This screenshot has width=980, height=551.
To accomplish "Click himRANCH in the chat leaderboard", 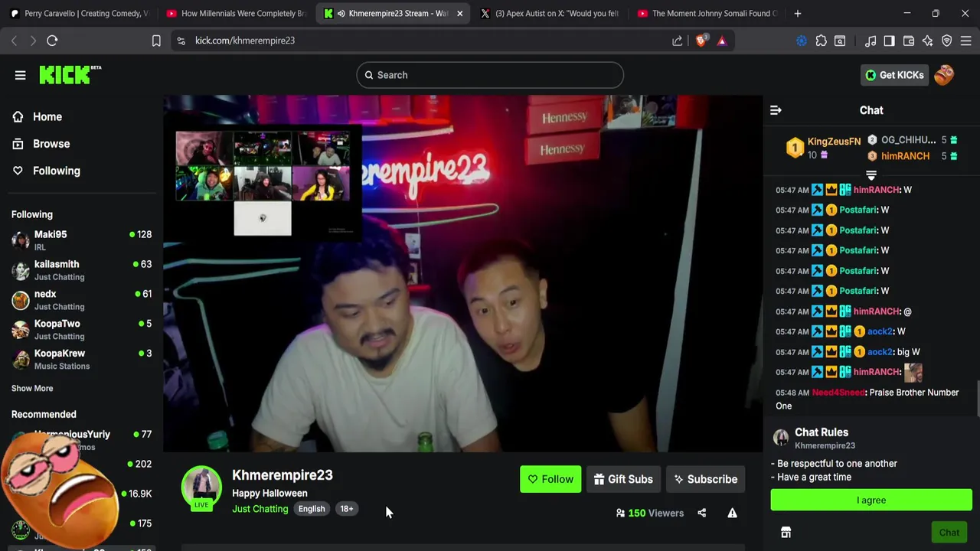I will coord(905,156).
